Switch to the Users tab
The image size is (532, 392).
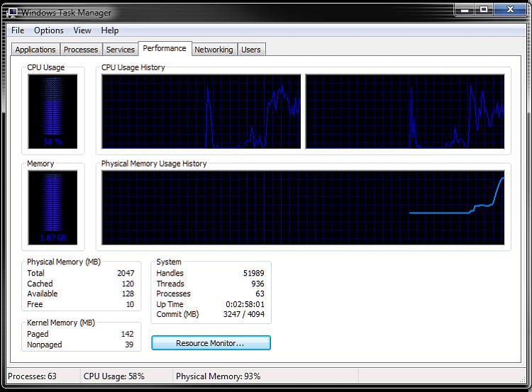pos(251,50)
